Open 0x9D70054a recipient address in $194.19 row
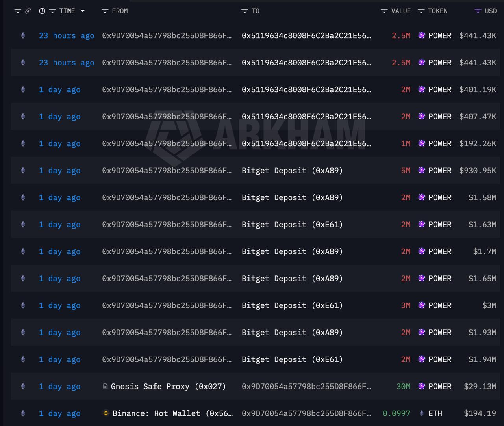Viewport: 504px width, 426px height. click(x=306, y=413)
